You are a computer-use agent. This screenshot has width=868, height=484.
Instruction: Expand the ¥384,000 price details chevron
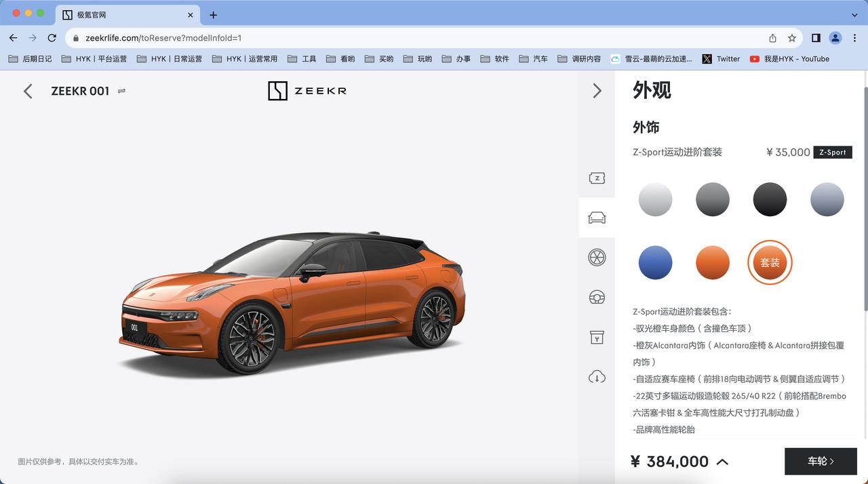722,462
